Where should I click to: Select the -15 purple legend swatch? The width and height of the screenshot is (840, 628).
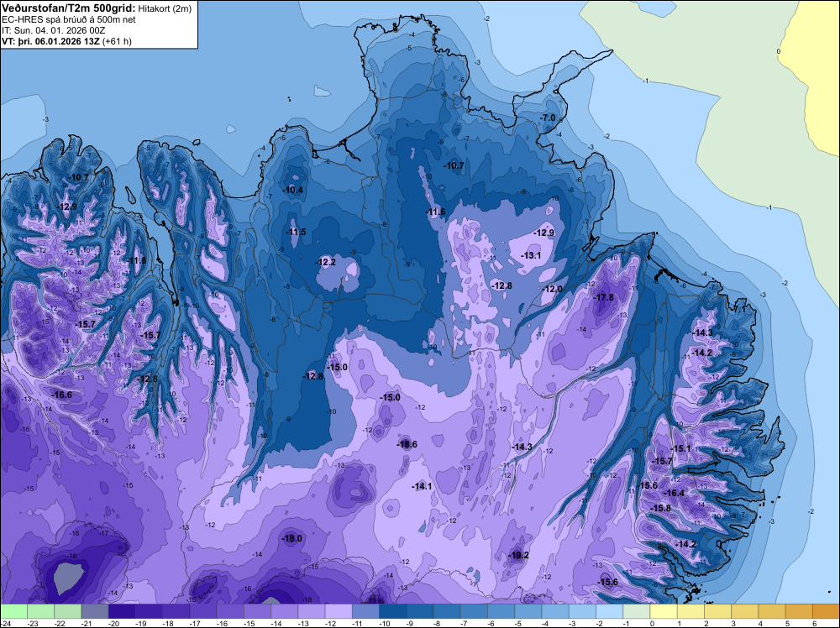(x=257, y=611)
